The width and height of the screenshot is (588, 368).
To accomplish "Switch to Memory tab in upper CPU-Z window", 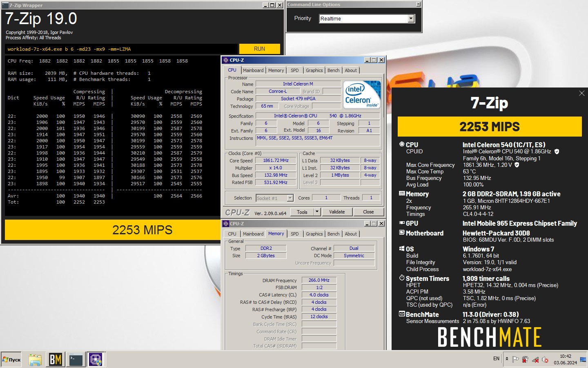I will [x=276, y=70].
